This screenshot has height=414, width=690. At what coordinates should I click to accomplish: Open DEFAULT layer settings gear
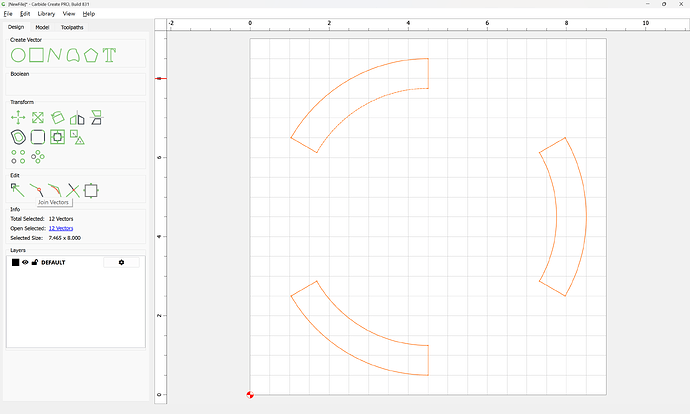121,262
